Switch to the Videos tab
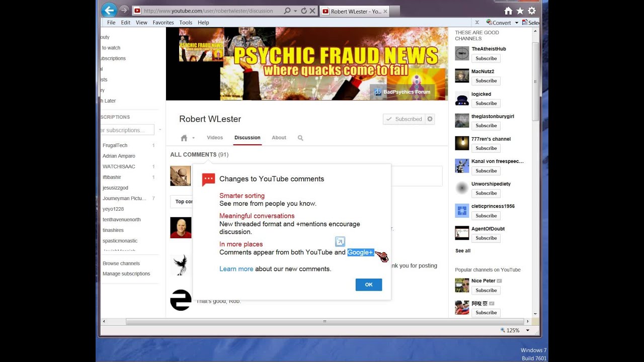 (x=215, y=138)
